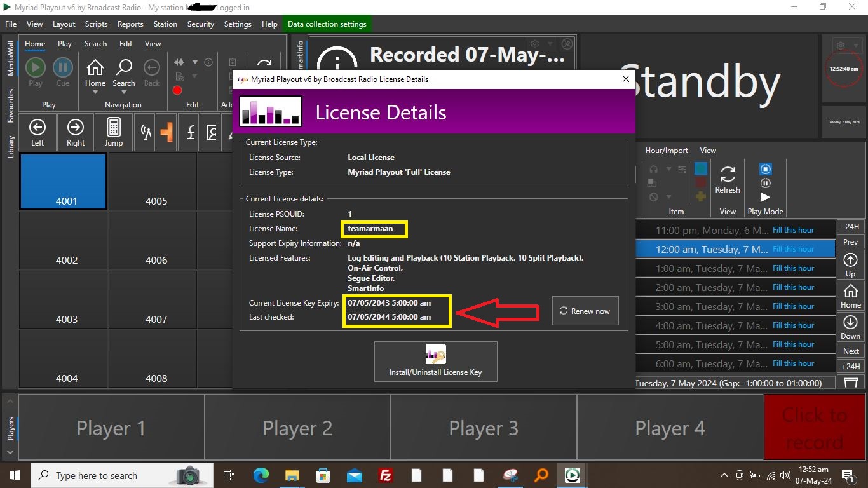Click the waveform edit icon
The height and width of the screenshot is (488, 868).
[179, 62]
